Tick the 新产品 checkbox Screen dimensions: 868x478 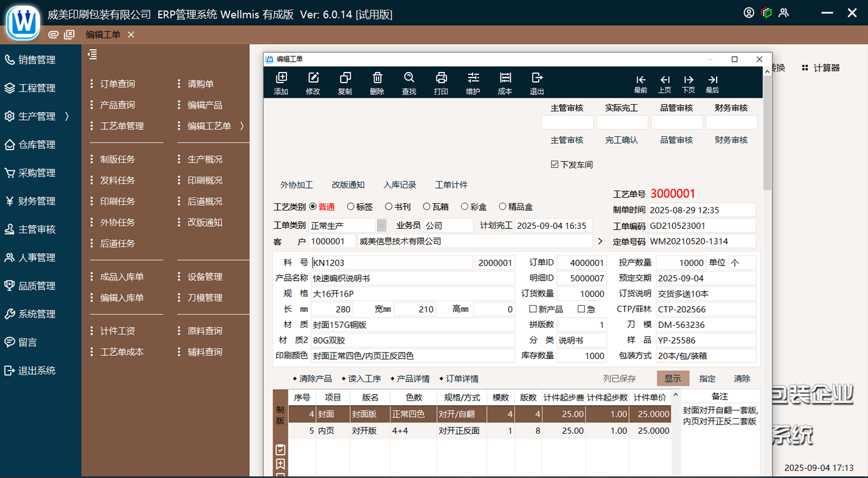[533, 309]
